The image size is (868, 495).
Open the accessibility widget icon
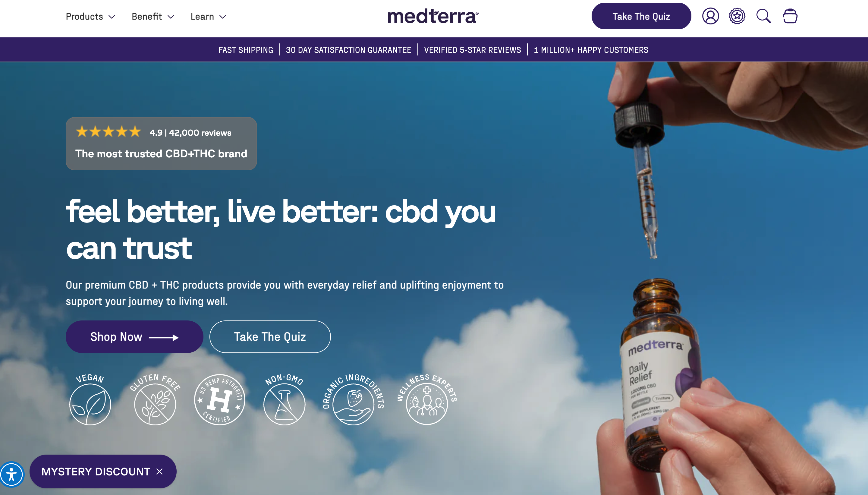click(x=12, y=474)
